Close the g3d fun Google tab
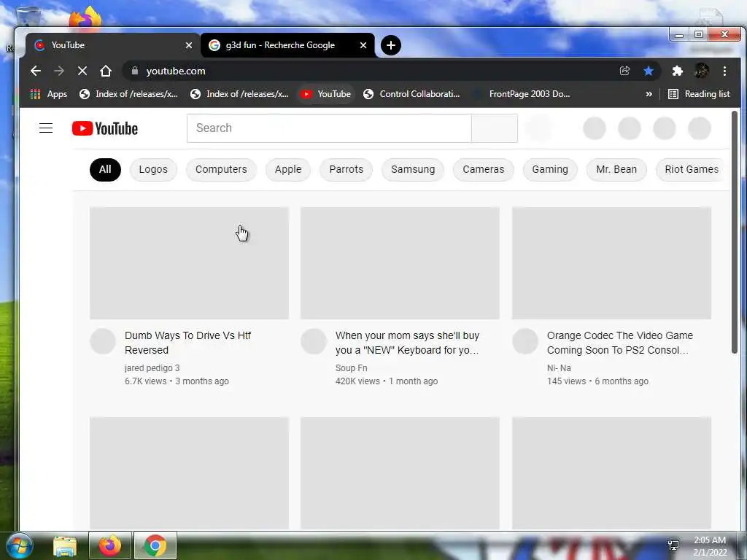747x560 pixels. point(363,45)
